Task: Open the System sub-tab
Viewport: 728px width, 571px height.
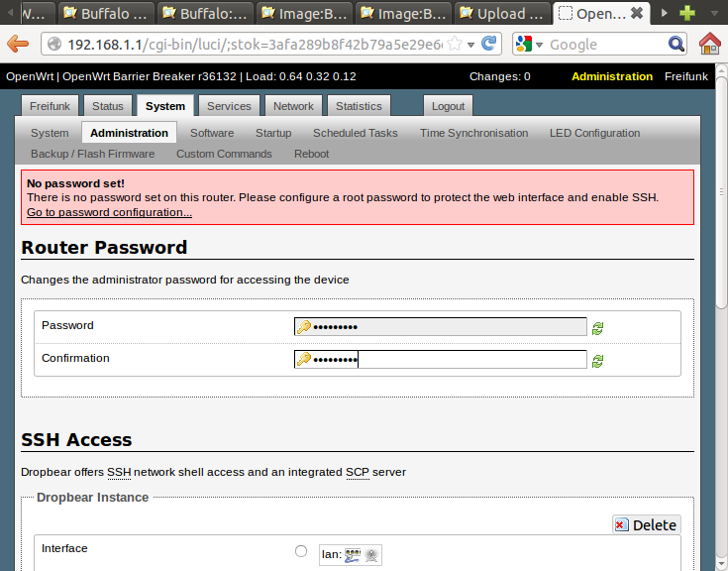Action: tap(50, 133)
